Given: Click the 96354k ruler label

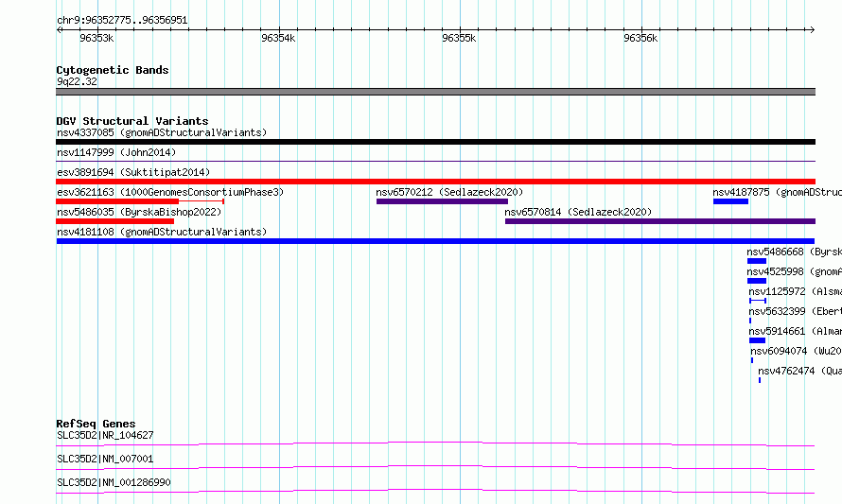Looking at the screenshot, I should coord(278,38).
